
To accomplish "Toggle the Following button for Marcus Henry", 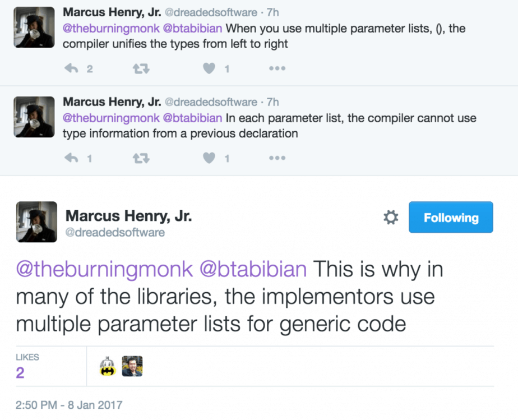I will (451, 218).
